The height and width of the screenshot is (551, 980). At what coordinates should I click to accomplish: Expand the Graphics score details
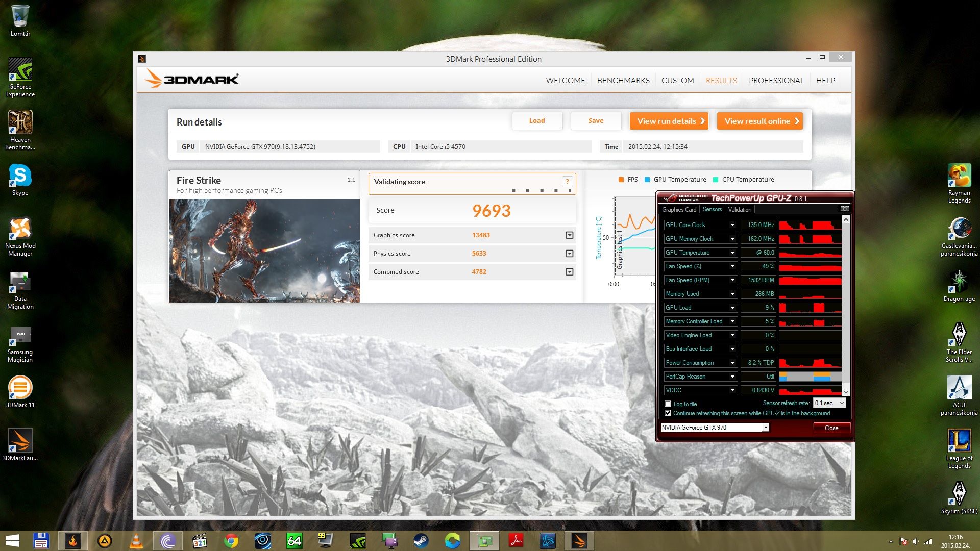(570, 235)
